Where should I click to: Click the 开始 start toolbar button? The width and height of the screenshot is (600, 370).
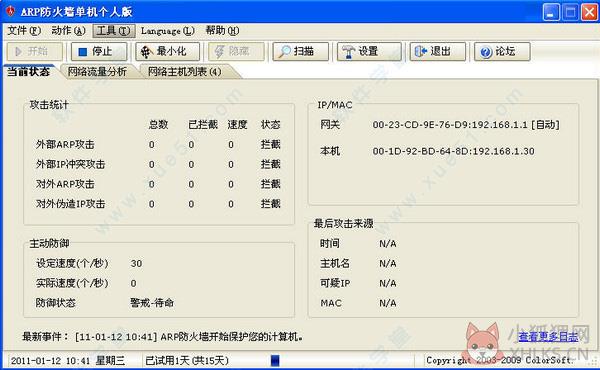click(x=34, y=51)
